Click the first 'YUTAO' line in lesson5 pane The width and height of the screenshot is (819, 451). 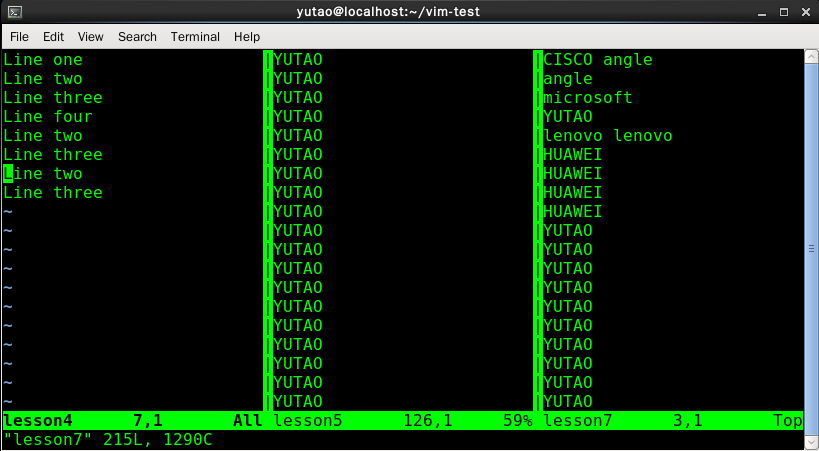298,60
